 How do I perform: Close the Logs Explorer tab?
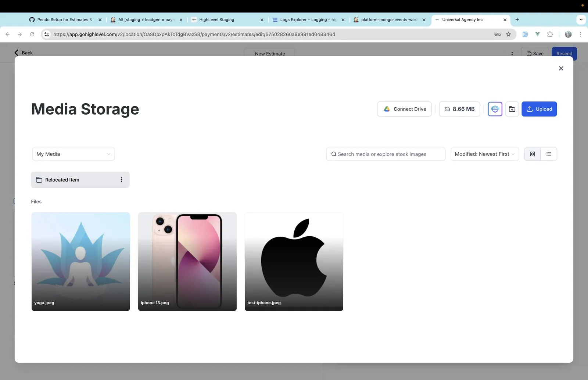[343, 19]
